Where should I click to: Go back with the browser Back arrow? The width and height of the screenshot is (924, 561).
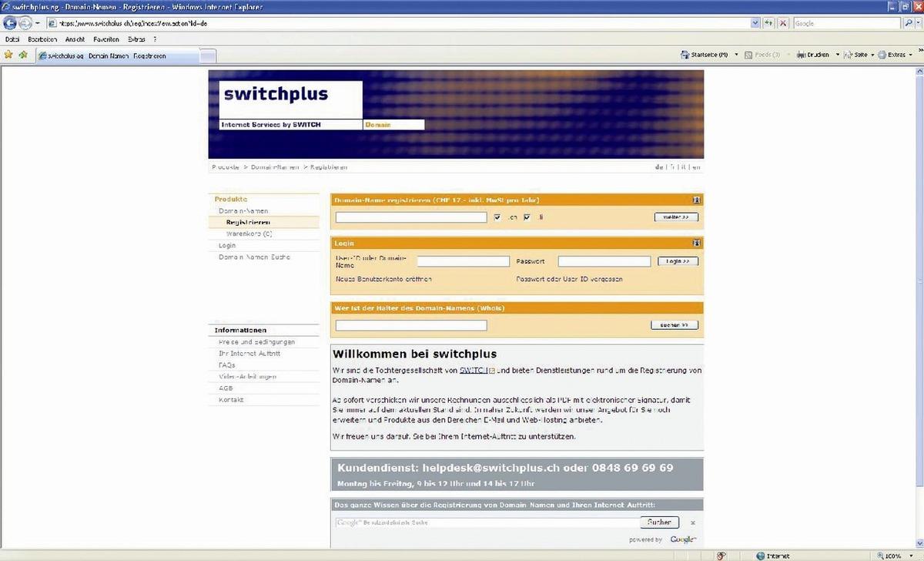pyautogui.click(x=11, y=23)
